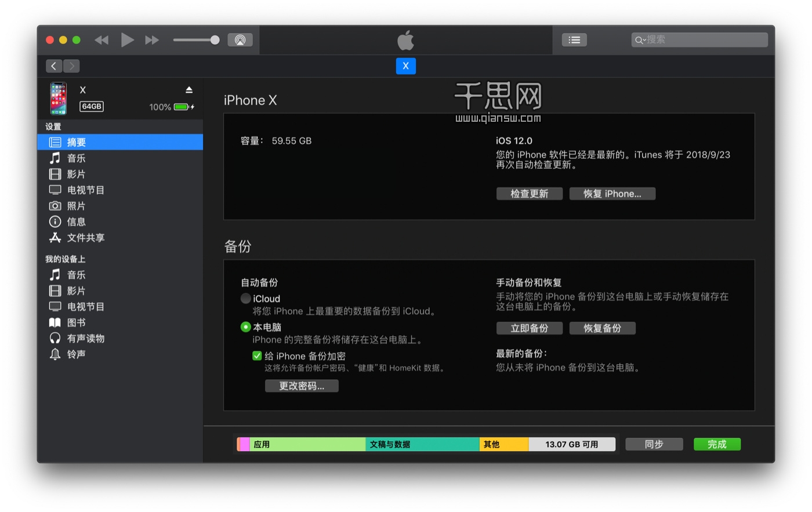This screenshot has width=812, height=512.
Task: Click the red close window button
Action: tap(50, 40)
